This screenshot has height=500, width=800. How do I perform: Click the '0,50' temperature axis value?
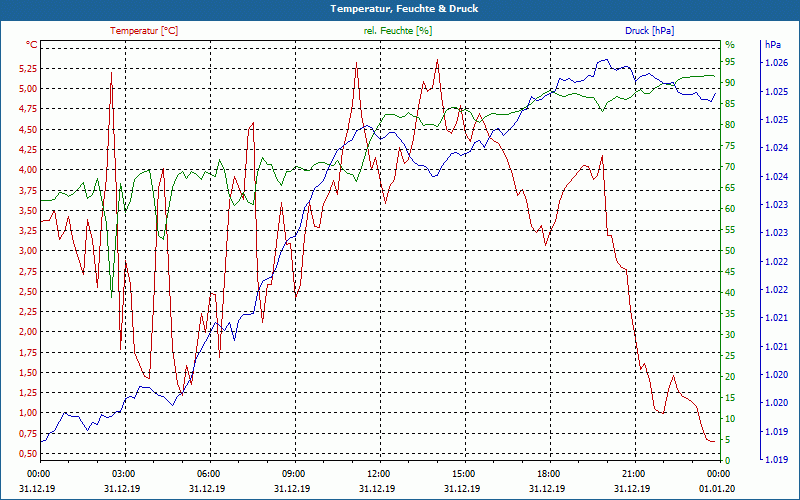[x=28, y=453]
